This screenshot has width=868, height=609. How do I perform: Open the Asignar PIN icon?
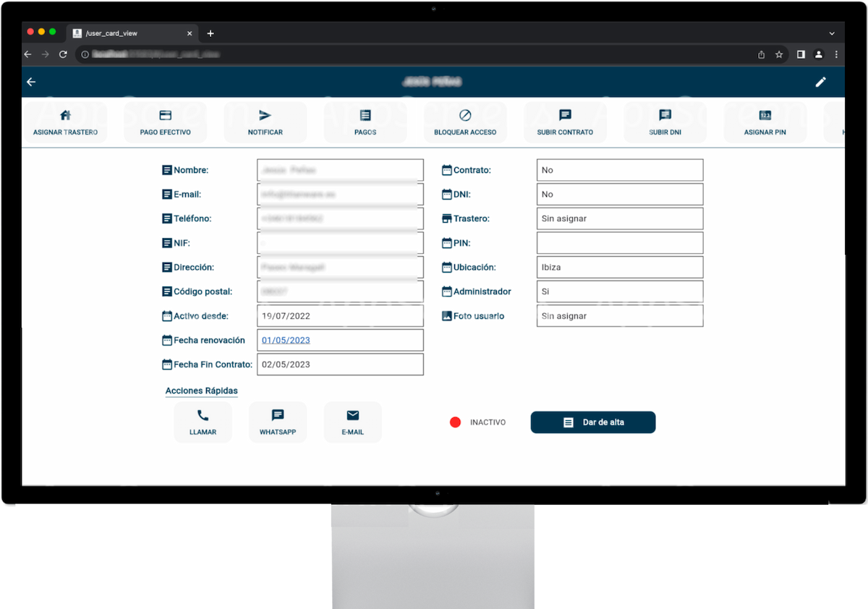(x=765, y=115)
